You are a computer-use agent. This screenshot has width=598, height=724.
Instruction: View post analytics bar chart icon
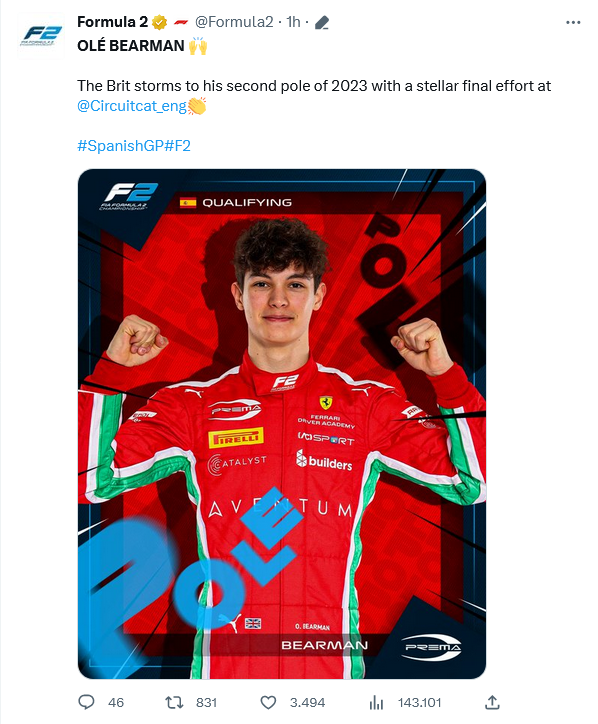(377, 703)
